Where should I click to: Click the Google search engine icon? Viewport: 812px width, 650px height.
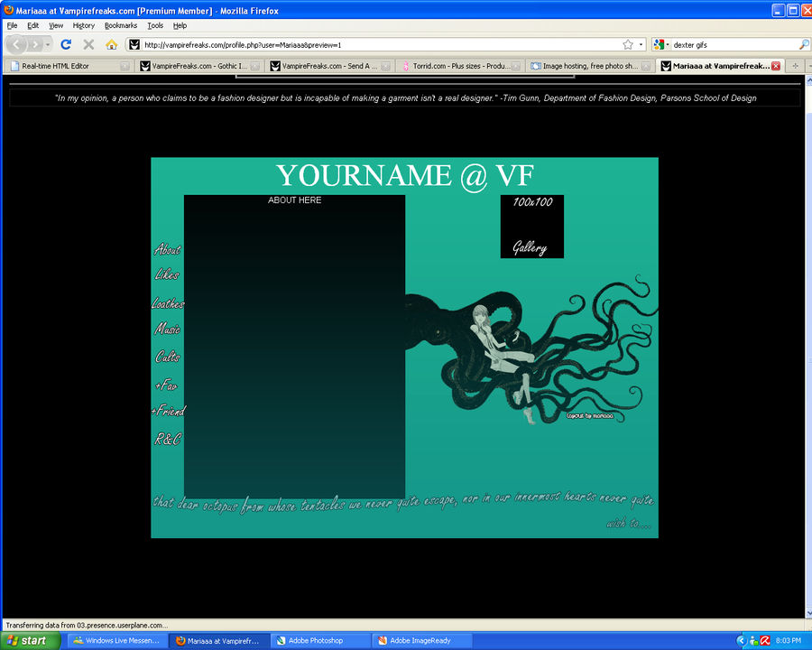point(659,44)
